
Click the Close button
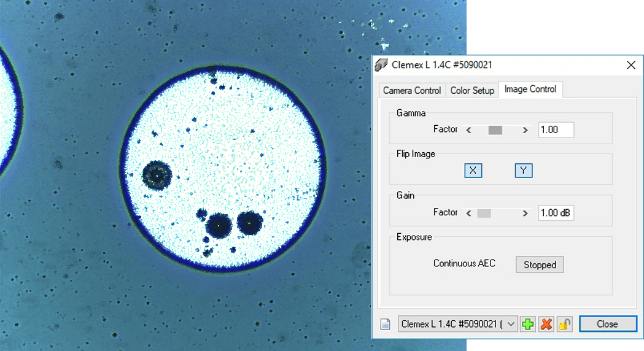pos(608,325)
